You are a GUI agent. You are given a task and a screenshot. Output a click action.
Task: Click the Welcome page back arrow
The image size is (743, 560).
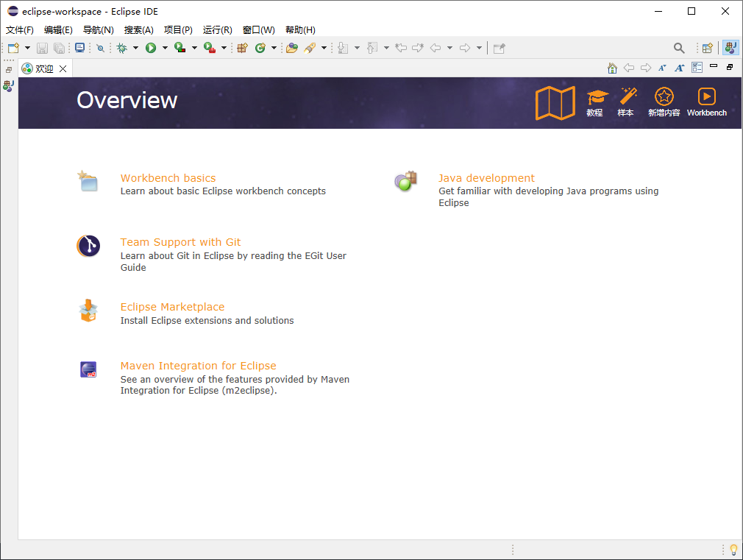pyautogui.click(x=629, y=68)
